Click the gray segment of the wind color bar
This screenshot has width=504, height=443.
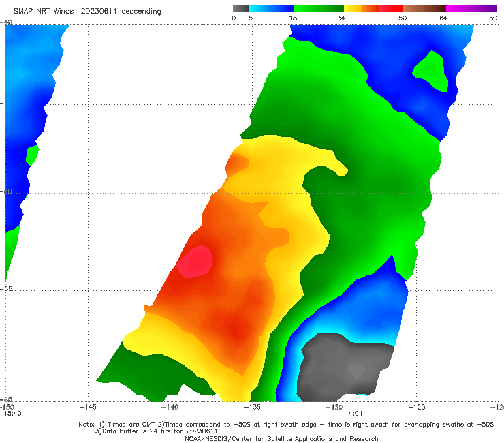pyautogui.click(x=240, y=8)
